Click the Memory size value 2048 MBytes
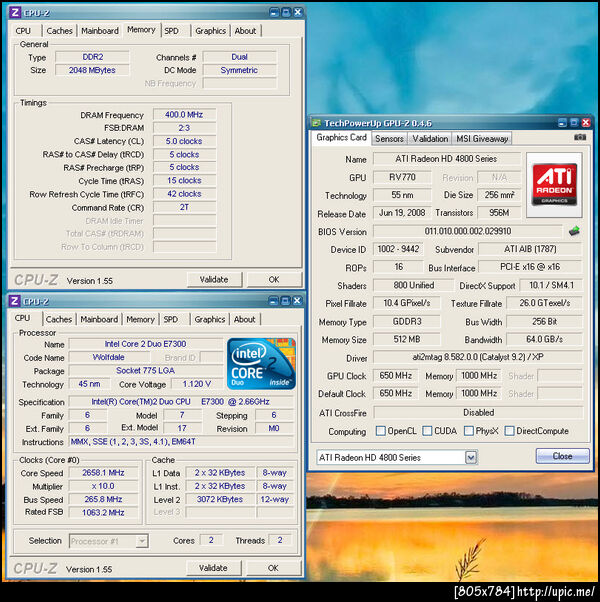Screen dimensions: 600x602 pyautogui.click(x=92, y=70)
